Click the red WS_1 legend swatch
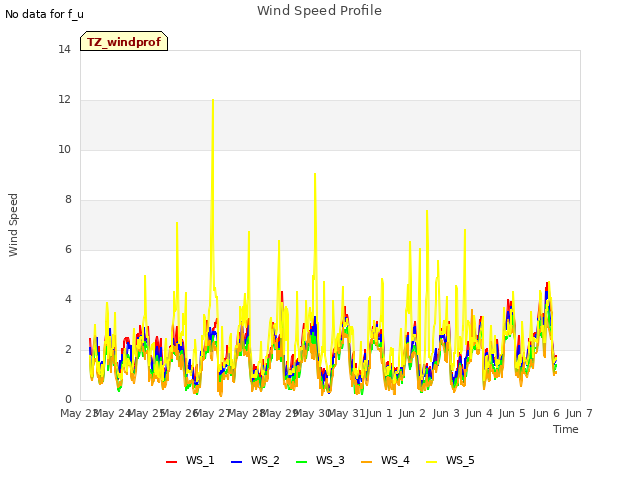Image resolution: width=640 pixels, height=480 pixels. pos(171,462)
